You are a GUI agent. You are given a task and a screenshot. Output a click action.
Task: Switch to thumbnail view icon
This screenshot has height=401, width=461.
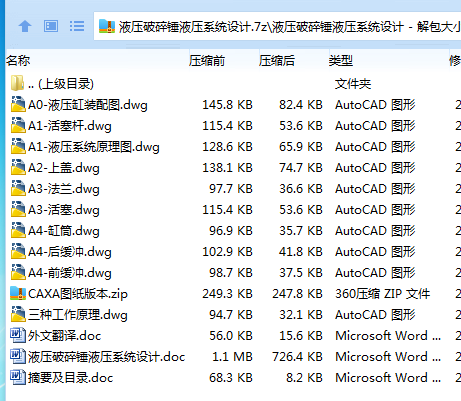(x=51, y=26)
